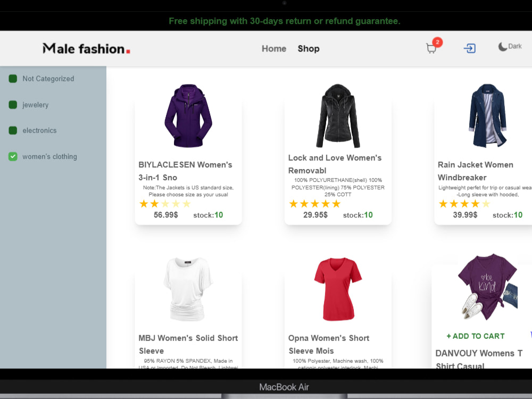532x399 pixels.
Task: Open Rain Jacket Women Windbreaker title
Action: [475, 171]
